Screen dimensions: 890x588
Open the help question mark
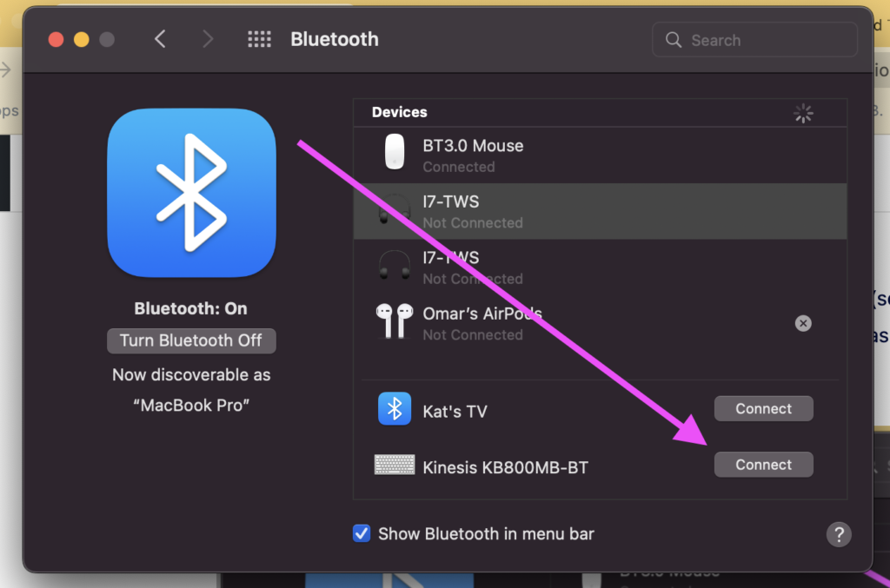pyautogui.click(x=838, y=534)
